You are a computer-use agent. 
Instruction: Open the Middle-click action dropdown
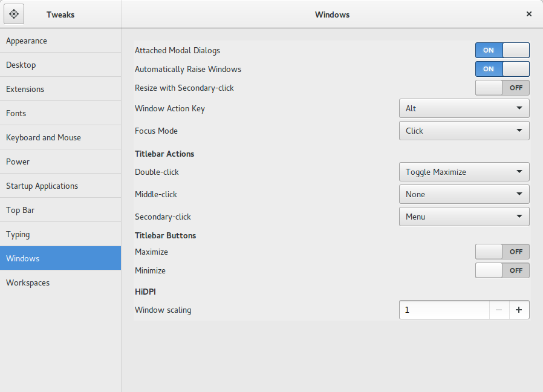coord(464,194)
